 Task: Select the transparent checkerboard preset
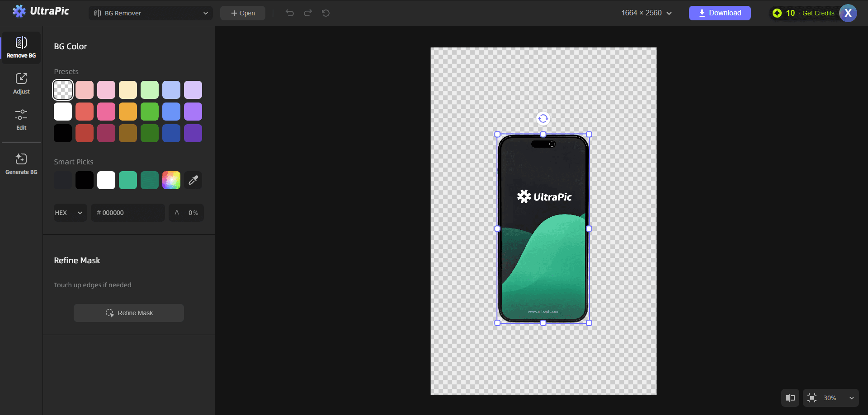tap(63, 90)
